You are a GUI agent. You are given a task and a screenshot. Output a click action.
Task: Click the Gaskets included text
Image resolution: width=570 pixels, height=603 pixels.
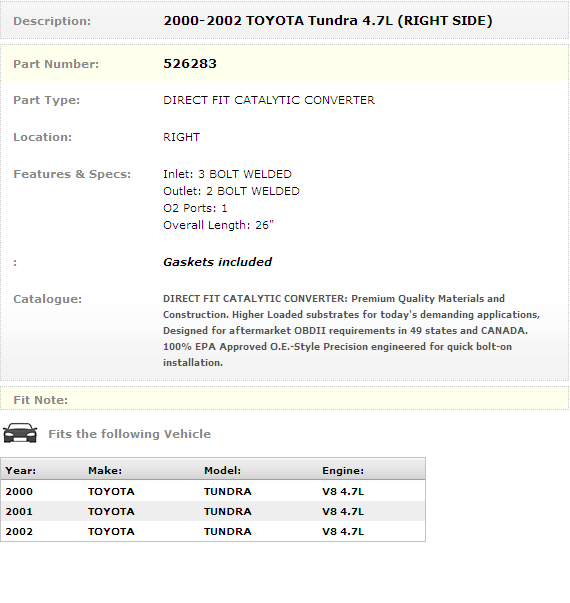[x=217, y=262]
